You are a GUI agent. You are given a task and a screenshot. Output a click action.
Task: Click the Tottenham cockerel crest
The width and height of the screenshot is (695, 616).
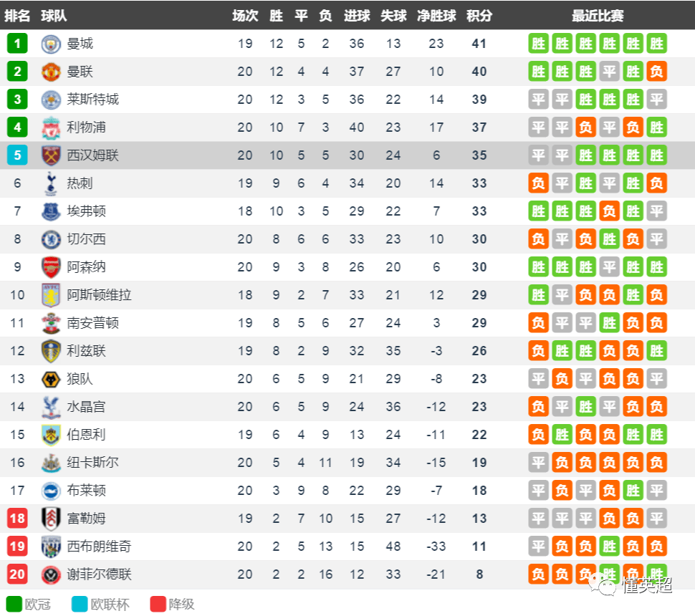coord(51,183)
